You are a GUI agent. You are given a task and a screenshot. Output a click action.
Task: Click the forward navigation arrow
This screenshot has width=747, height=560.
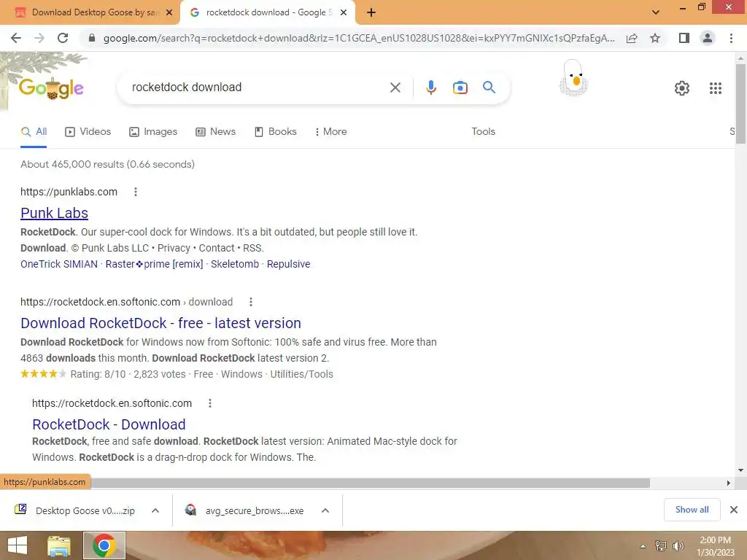39,38
